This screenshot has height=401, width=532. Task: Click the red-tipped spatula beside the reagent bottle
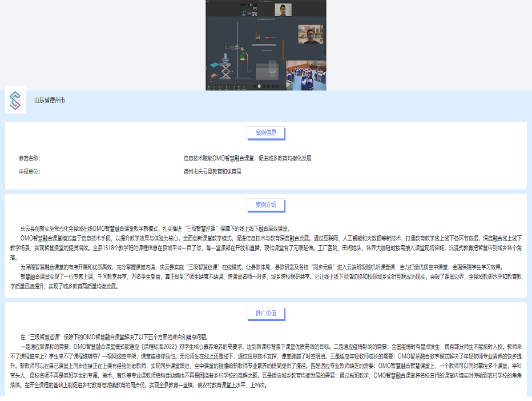tap(269, 38)
